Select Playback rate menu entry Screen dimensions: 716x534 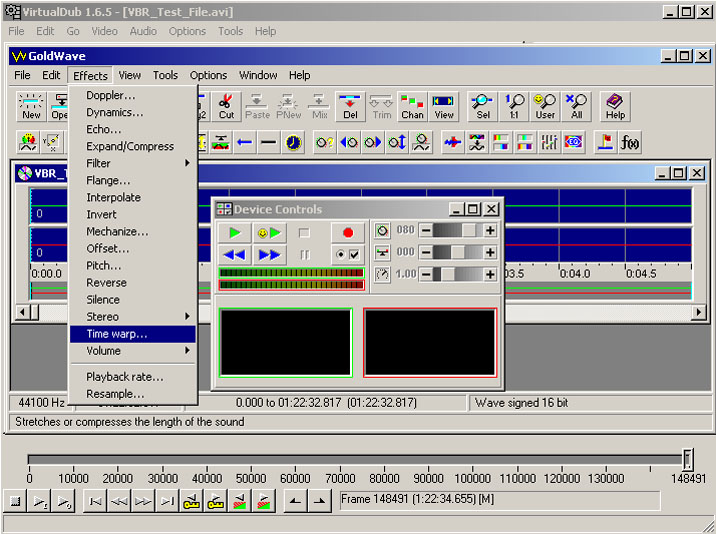tap(132, 377)
